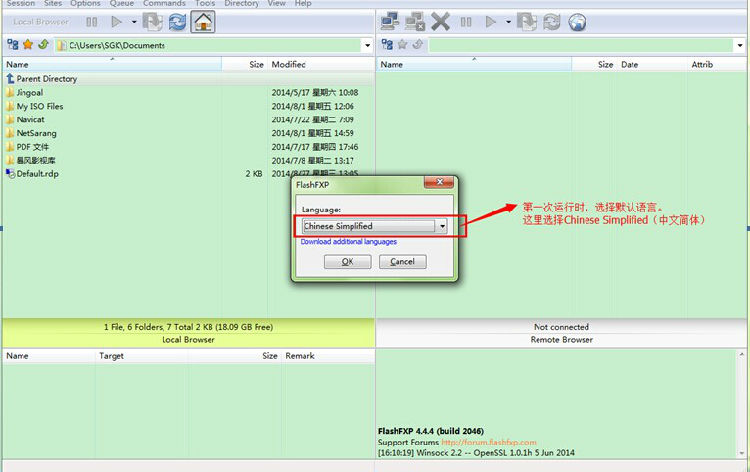Click the Abort X icon in remote toolbar

tap(440, 21)
